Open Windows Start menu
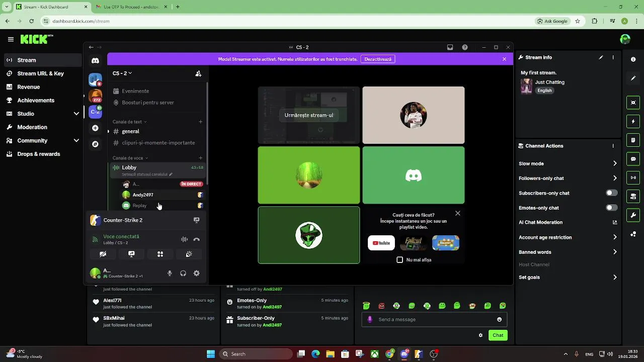The width and height of the screenshot is (644, 362). [211, 354]
